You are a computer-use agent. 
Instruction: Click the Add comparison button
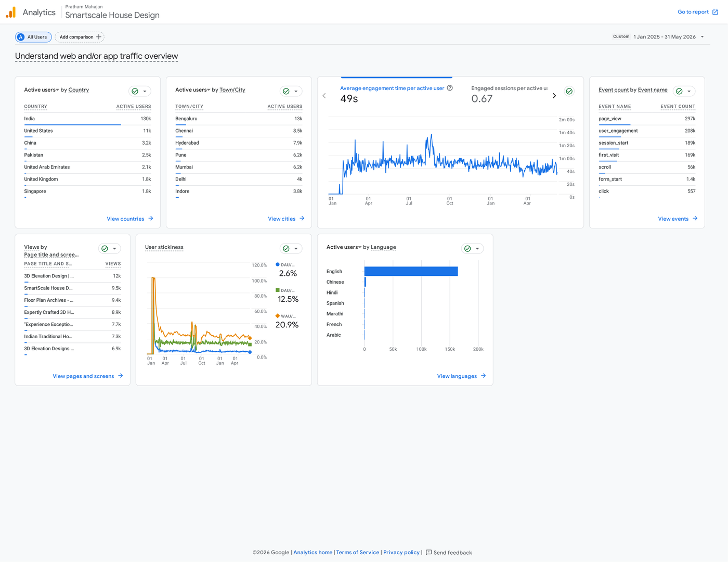80,37
